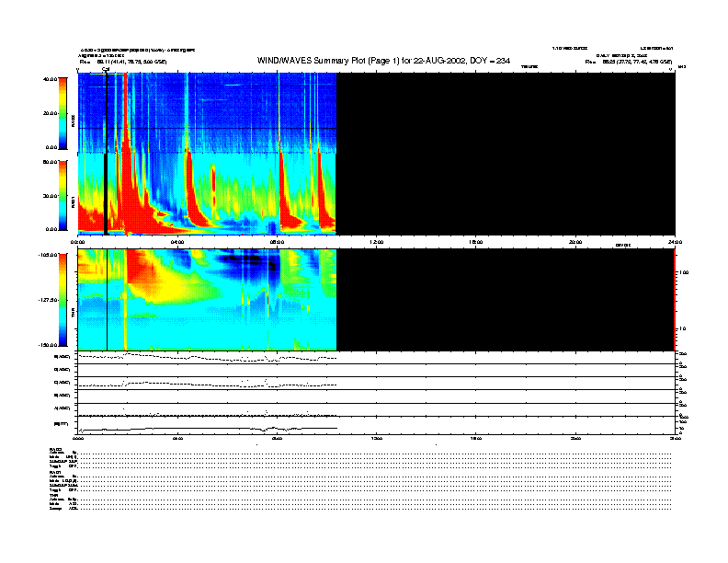The image size is (728, 563).
Task: Click the WIND/WAVES Summary Plot title
Action: tap(383, 61)
